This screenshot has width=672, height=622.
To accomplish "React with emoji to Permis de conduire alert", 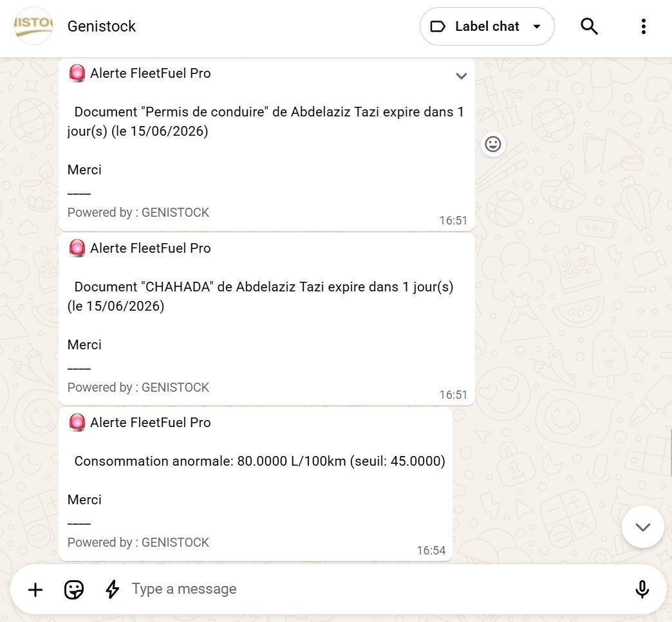I will coord(493,144).
